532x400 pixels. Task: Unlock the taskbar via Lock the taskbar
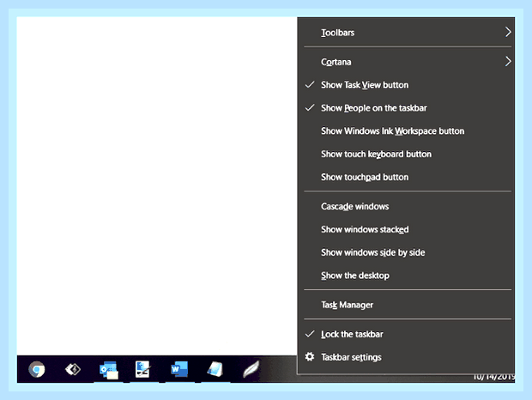coord(406,334)
